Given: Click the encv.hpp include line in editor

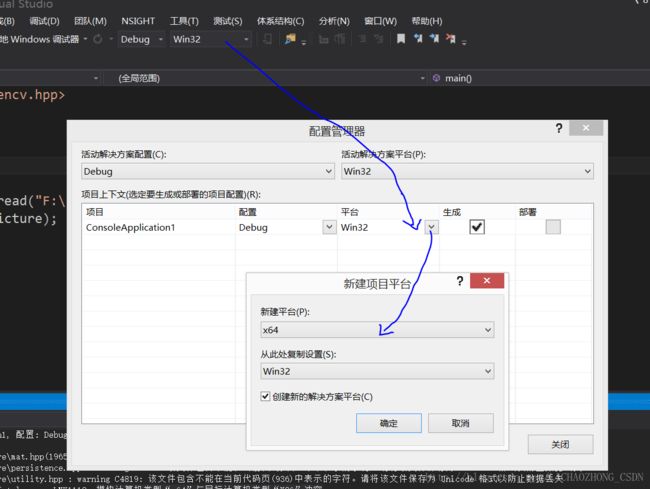Looking at the screenshot, I should coord(32,95).
